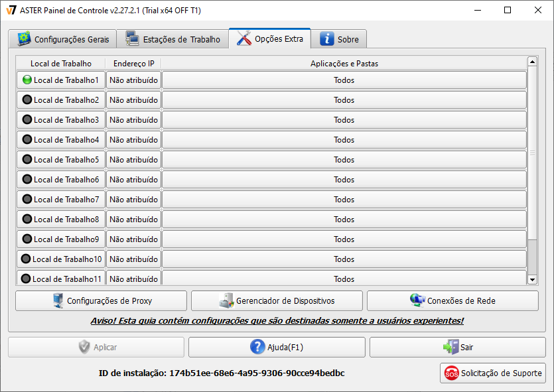Open the Sobre tab

tap(339, 38)
